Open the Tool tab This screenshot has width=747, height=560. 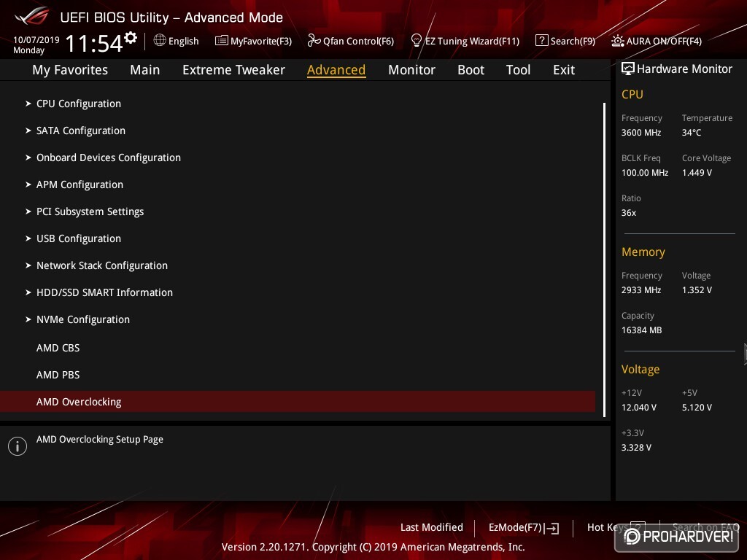[x=518, y=70]
